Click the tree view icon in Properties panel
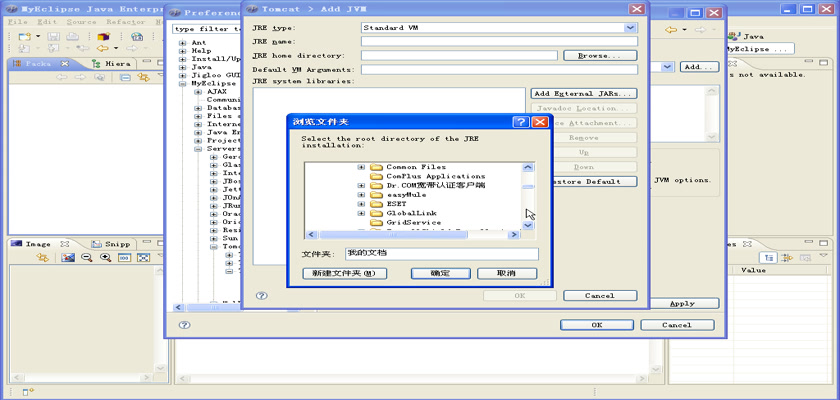 [769, 258]
